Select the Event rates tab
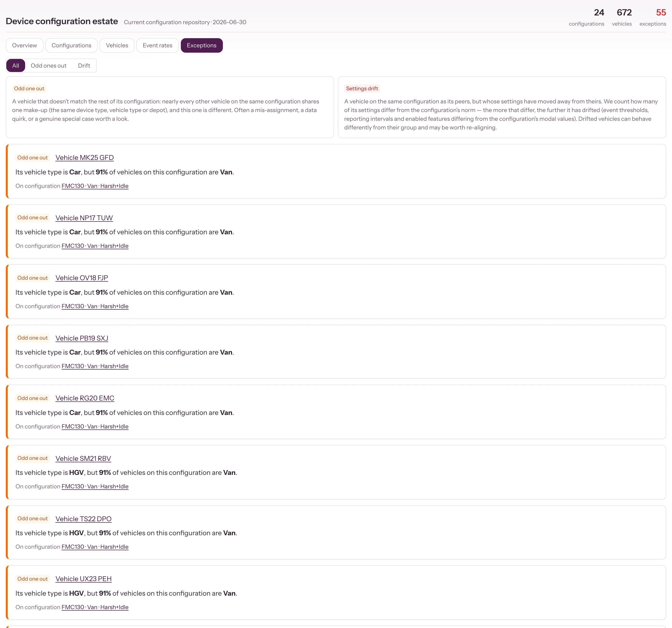Screen dimensions: 672x628 pyautogui.click(x=158, y=45)
